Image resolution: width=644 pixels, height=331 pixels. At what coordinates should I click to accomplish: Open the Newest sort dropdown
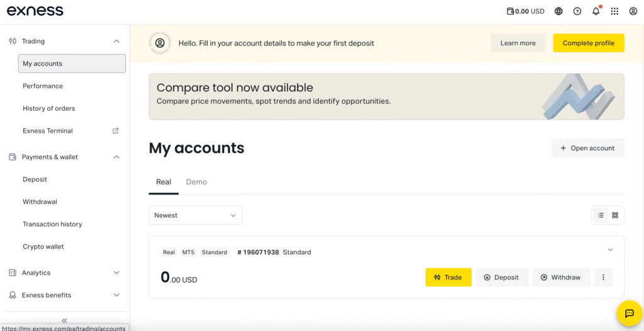coord(195,215)
